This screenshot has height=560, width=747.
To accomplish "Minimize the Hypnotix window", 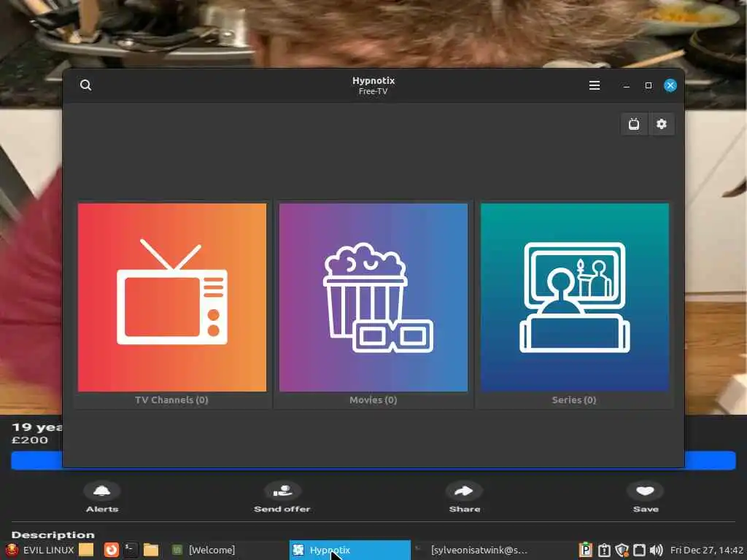I will click(x=626, y=86).
